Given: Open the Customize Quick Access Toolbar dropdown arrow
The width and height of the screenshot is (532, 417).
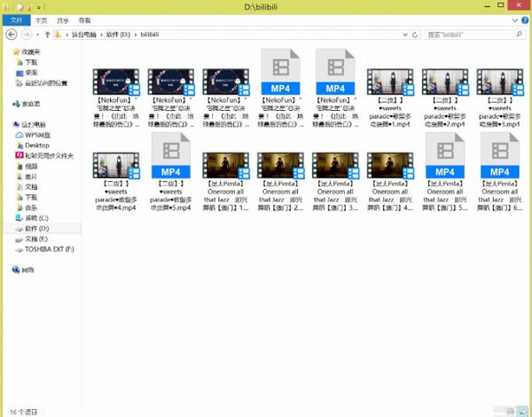Looking at the screenshot, I should coord(39,7).
